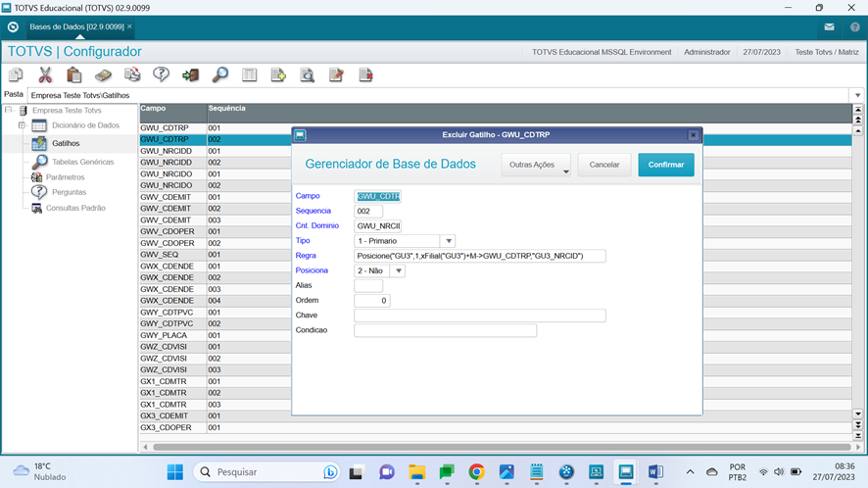The width and height of the screenshot is (868, 488).
Task: Click the Exit door icon
Action: (x=190, y=74)
